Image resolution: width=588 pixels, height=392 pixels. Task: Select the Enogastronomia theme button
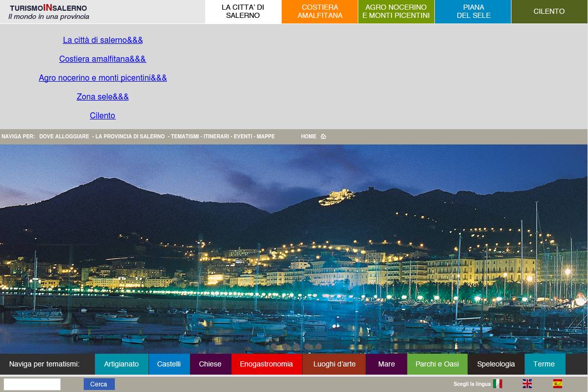pyautogui.click(x=266, y=364)
